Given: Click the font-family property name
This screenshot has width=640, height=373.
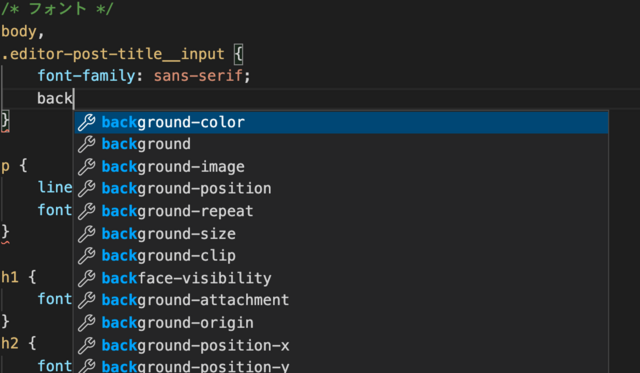Looking at the screenshot, I should (86, 76).
